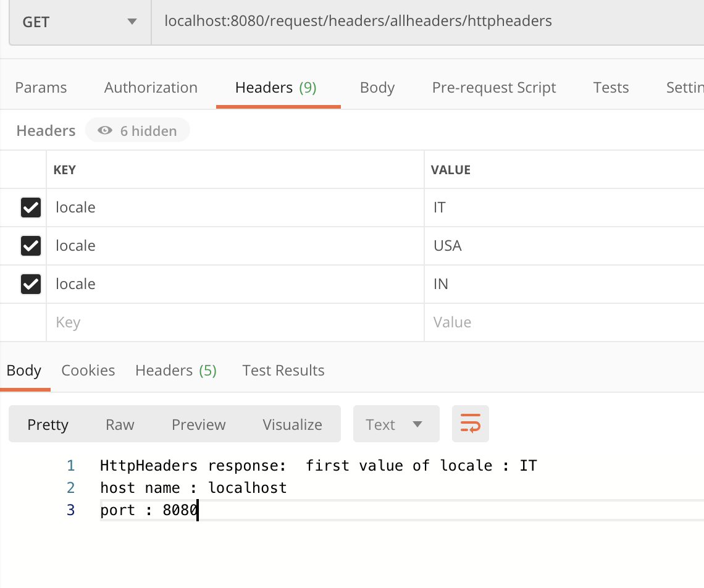Image resolution: width=704 pixels, height=588 pixels.
Task: Uncheck the locale IN header checkbox
Action: (31, 284)
